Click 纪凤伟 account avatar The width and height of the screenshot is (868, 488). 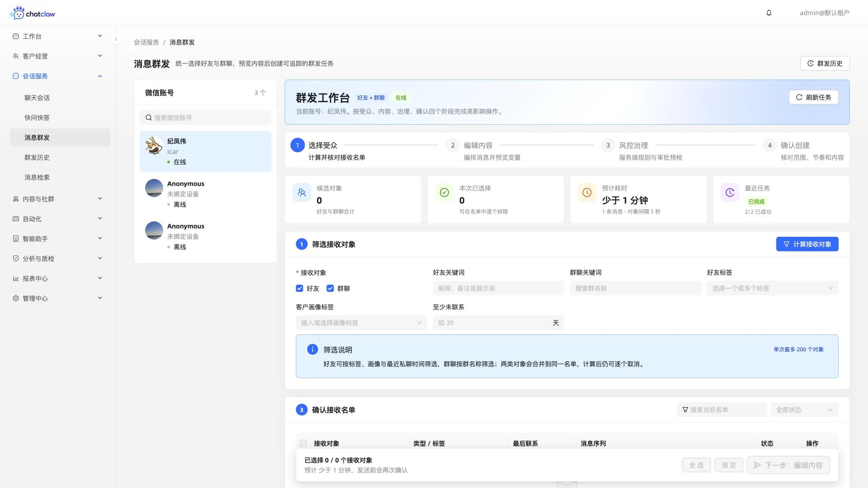pyautogui.click(x=154, y=146)
